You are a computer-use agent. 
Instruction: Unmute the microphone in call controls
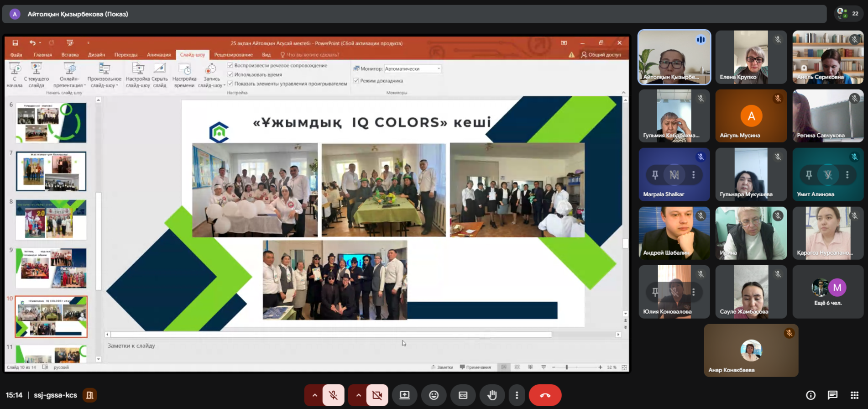(x=334, y=395)
